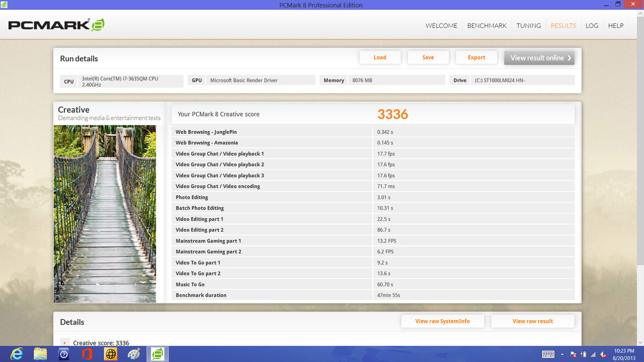Select Web Browsing - JunglePin row
Screen dimensions: 644x362
point(373,131)
